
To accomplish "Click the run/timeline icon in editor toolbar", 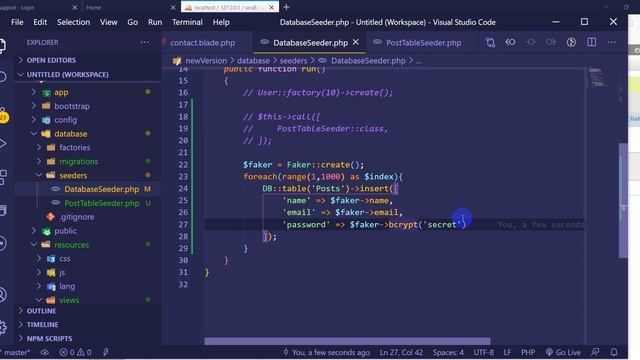I will click(571, 42).
